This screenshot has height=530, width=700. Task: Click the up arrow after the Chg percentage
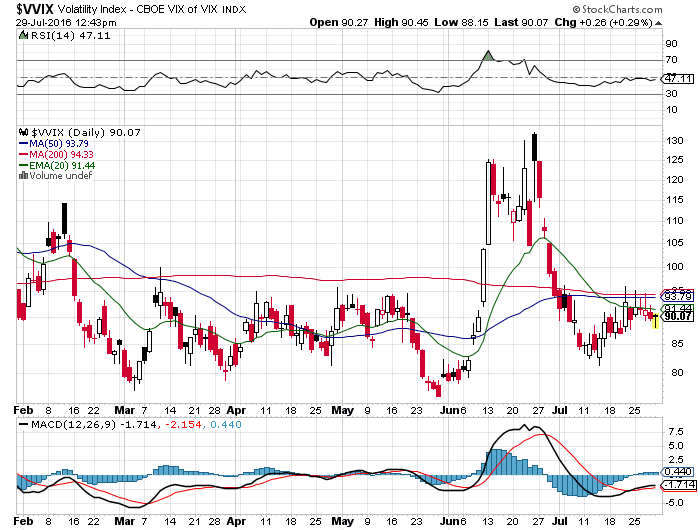coord(658,23)
